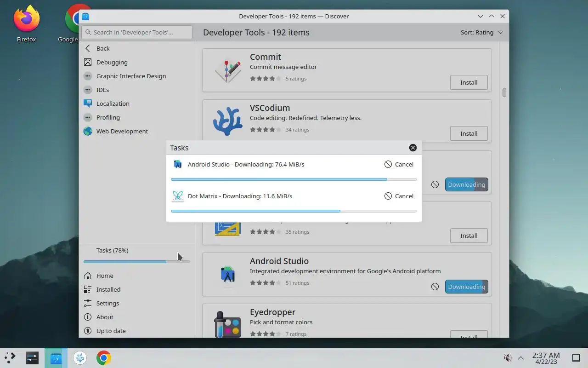Click the Web Development globe icon

88,131
